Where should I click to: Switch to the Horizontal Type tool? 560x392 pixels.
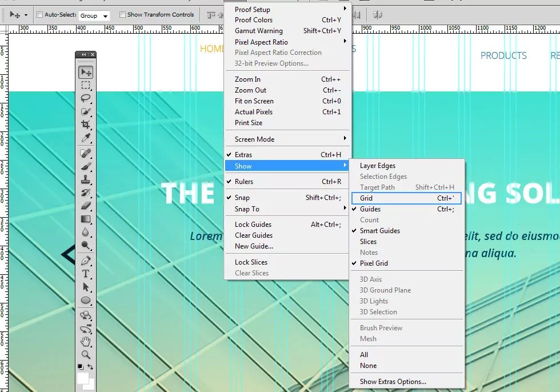(86, 273)
